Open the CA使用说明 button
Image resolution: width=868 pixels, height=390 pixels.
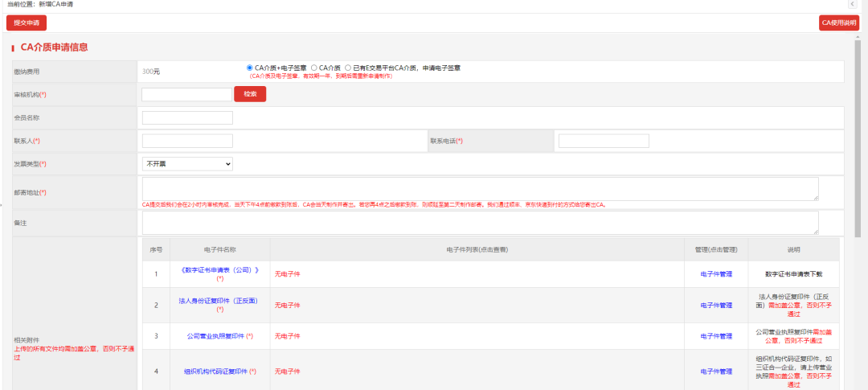pos(839,23)
